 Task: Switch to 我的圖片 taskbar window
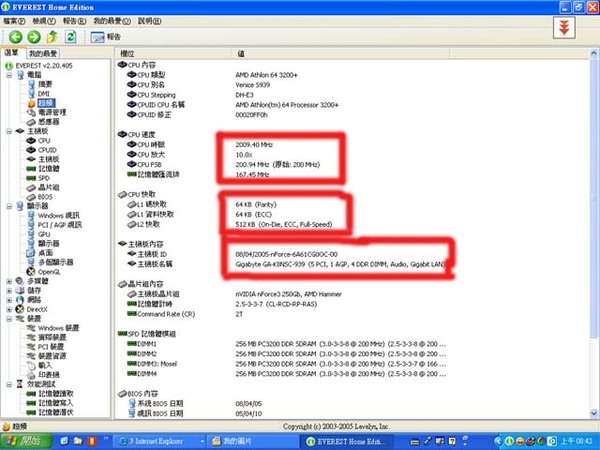click(254, 441)
